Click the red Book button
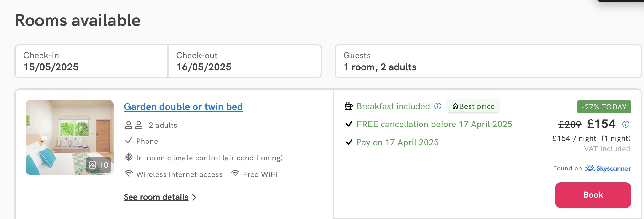Image resolution: width=644 pixels, height=219 pixels. (593, 195)
